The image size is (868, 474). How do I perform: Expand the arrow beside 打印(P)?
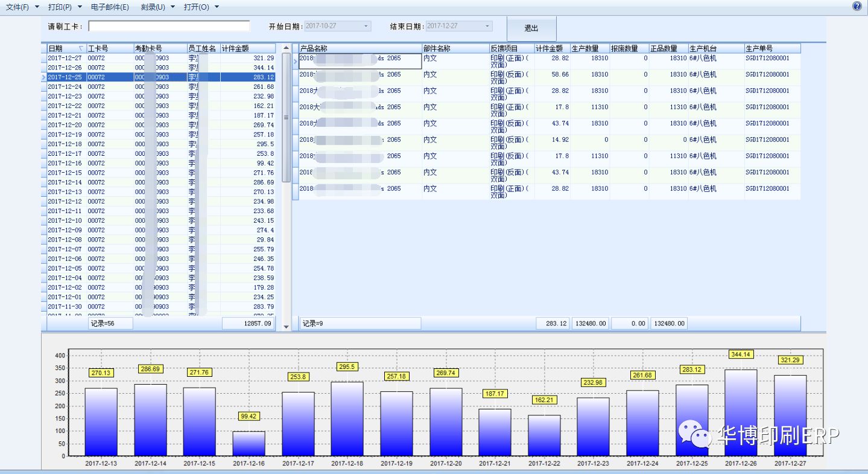pos(80,7)
